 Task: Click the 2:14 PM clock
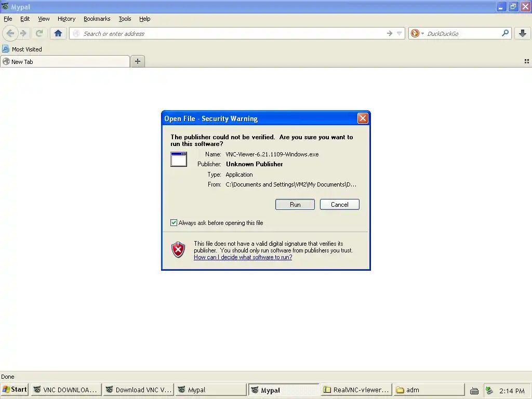pos(512,391)
